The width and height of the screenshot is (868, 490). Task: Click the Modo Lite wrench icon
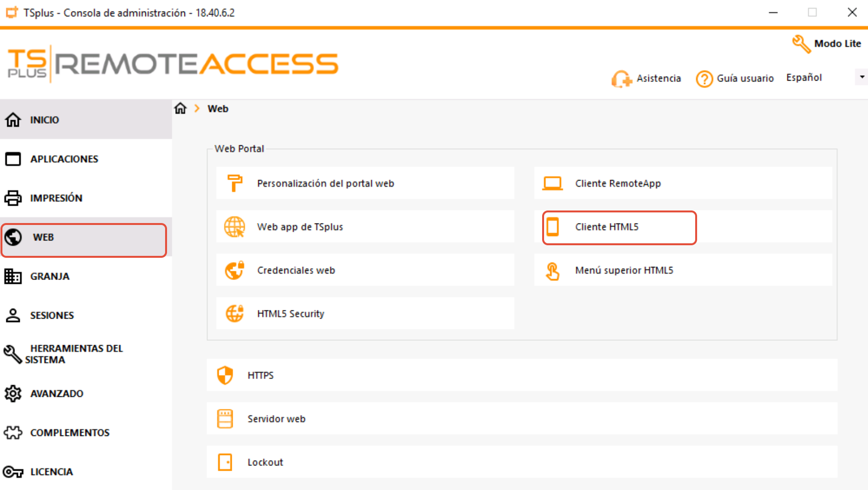pyautogui.click(x=801, y=44)
